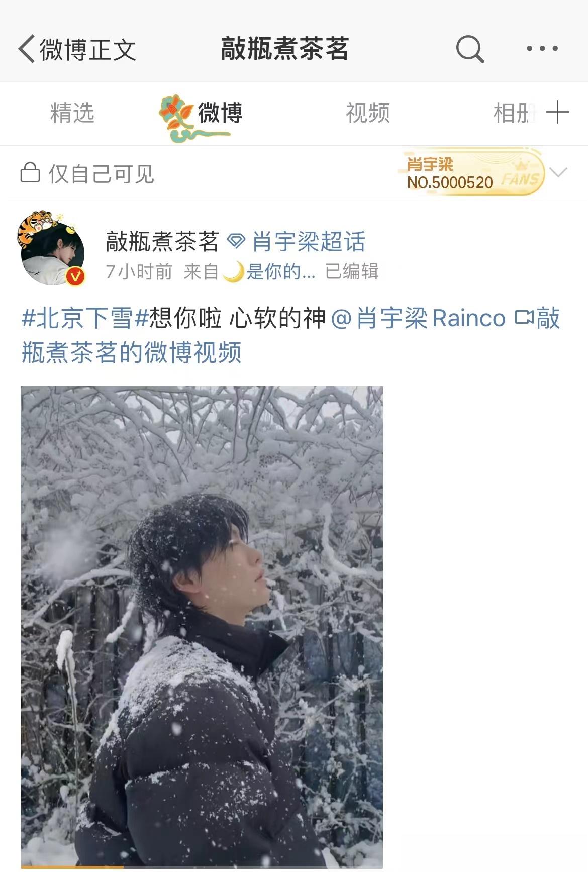
Task: Switch to the 精选 tab
Action: (72, 113)
